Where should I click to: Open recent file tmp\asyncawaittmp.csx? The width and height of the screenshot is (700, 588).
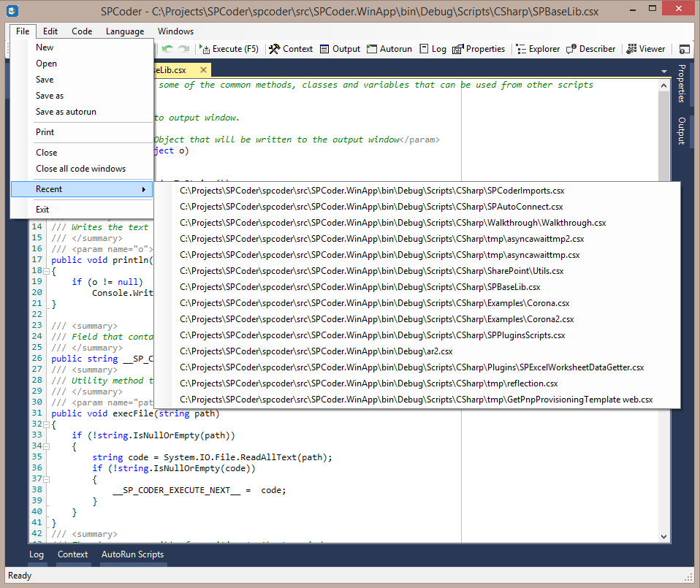coord(417,255)
